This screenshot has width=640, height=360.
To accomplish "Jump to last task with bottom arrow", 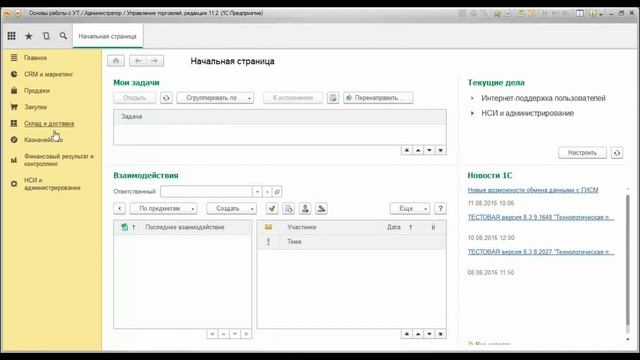I will (x=441, y=151).
